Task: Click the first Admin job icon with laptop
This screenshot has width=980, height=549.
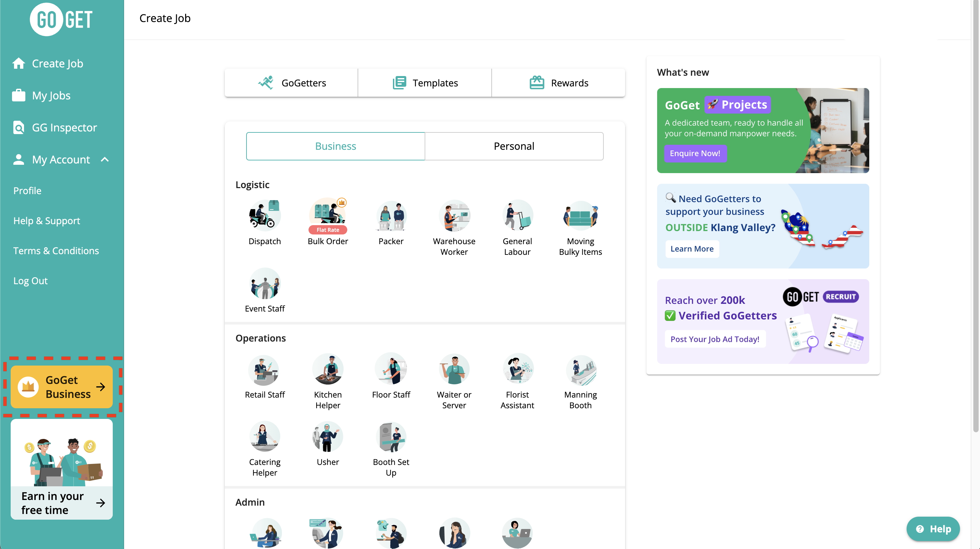Action: tap(266, 533)
